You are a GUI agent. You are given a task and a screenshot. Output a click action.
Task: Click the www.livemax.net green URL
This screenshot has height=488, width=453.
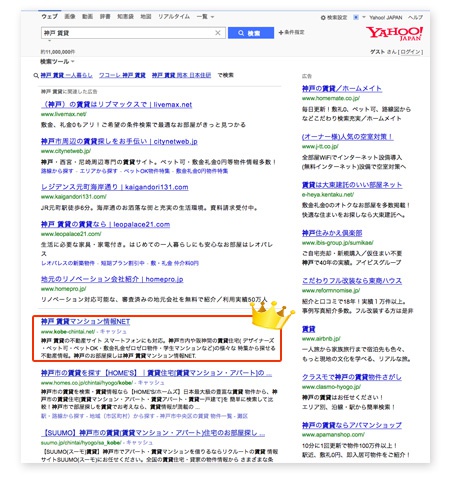point(64,114)
